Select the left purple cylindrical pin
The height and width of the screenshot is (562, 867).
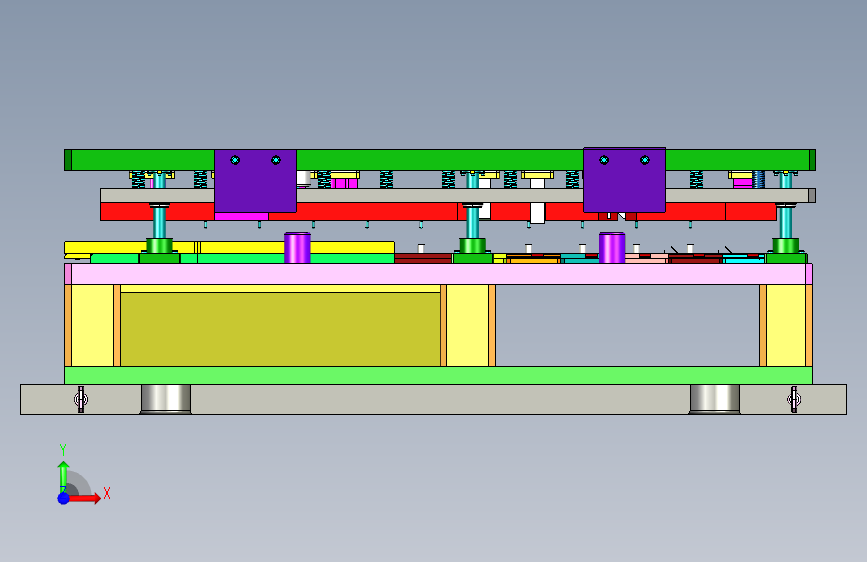(x=297, y=248)
